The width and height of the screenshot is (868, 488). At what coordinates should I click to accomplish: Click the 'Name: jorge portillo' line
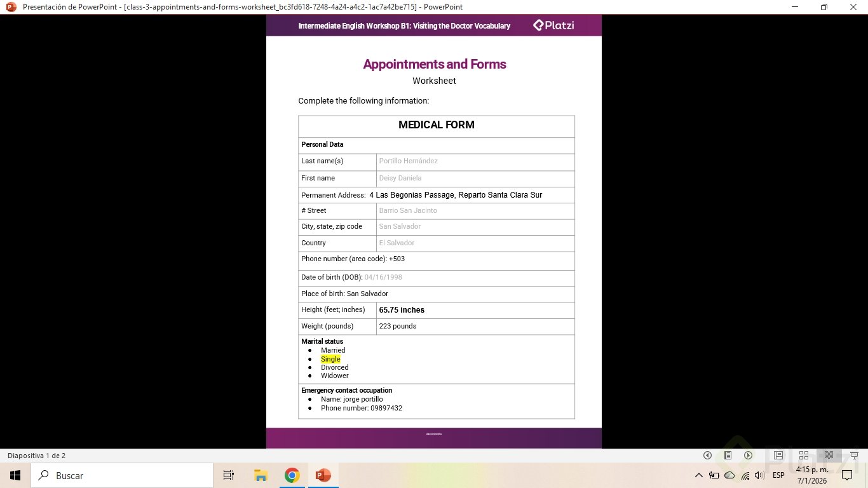pyautogui.click(x=352, y=400)
